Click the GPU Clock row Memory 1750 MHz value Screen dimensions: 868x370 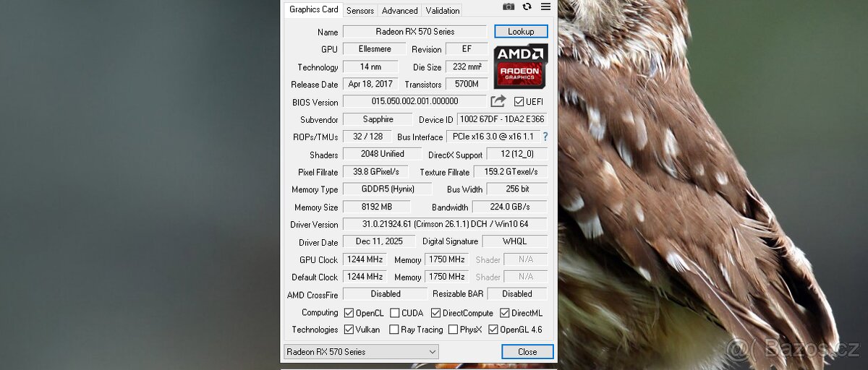click(447, 259)
